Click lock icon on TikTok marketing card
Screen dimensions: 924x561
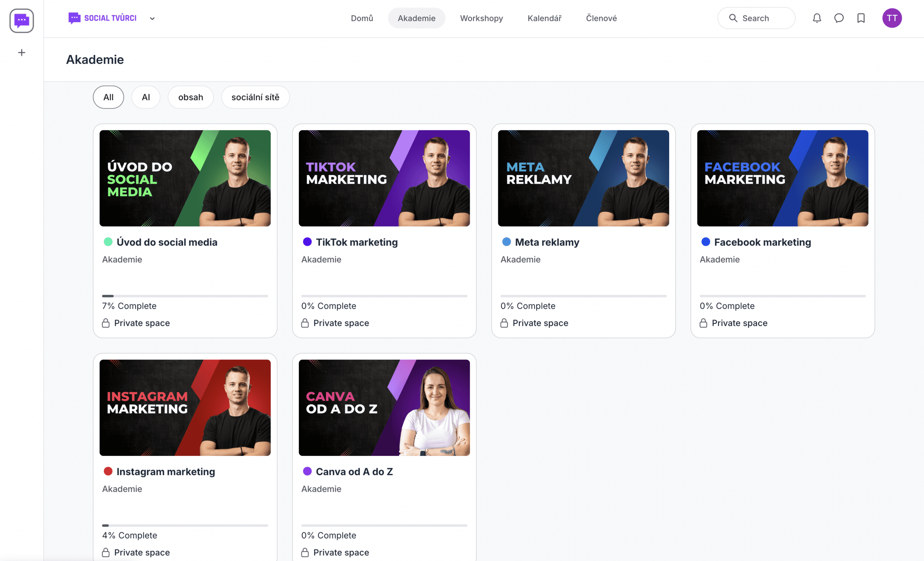click(305, 323)
